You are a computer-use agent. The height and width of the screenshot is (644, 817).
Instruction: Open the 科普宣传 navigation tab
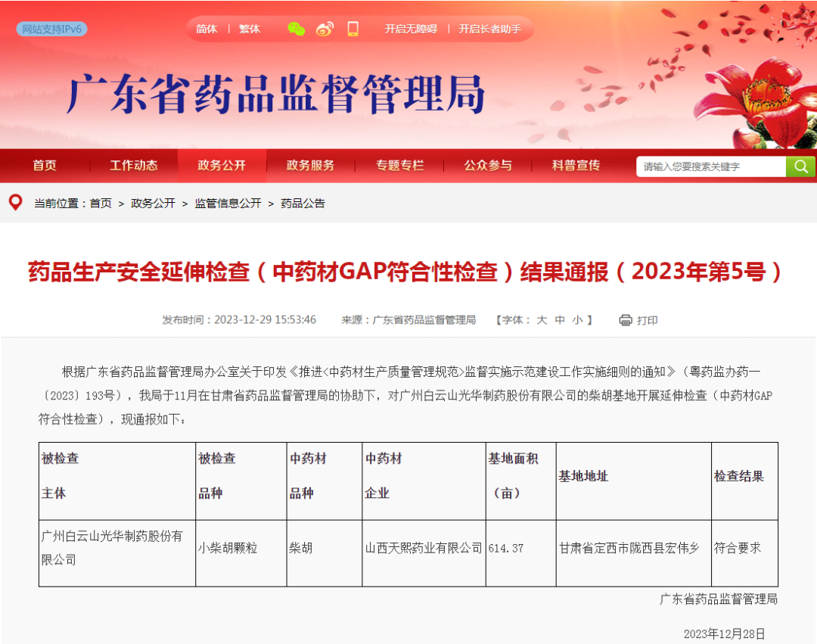576,166
